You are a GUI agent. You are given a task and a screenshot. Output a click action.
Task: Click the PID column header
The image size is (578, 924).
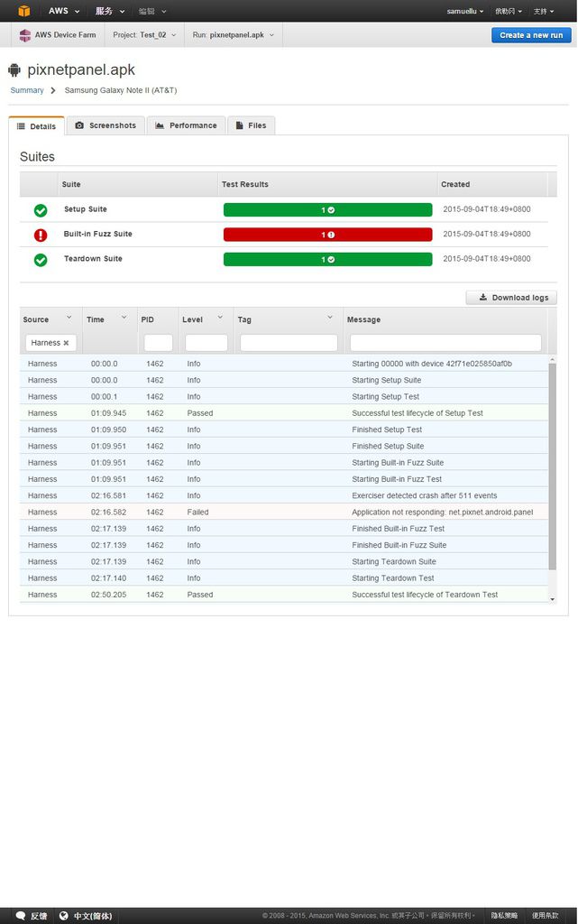[x=147, y=319]
